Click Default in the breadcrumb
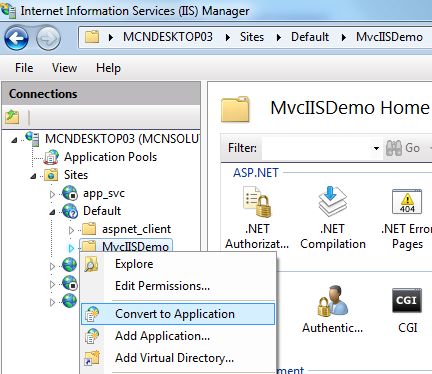This screenshot has width=432, height=374. point(310,37)
